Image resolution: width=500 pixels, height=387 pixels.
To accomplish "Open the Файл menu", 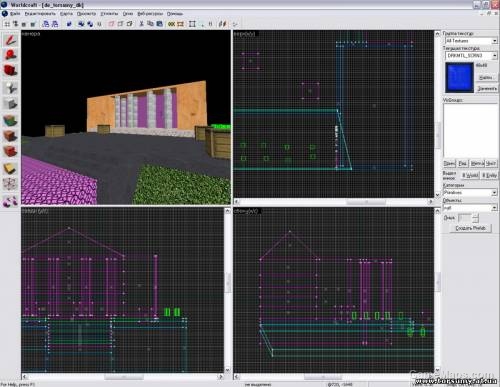I will pyautogui.click(x=15, y=14).
